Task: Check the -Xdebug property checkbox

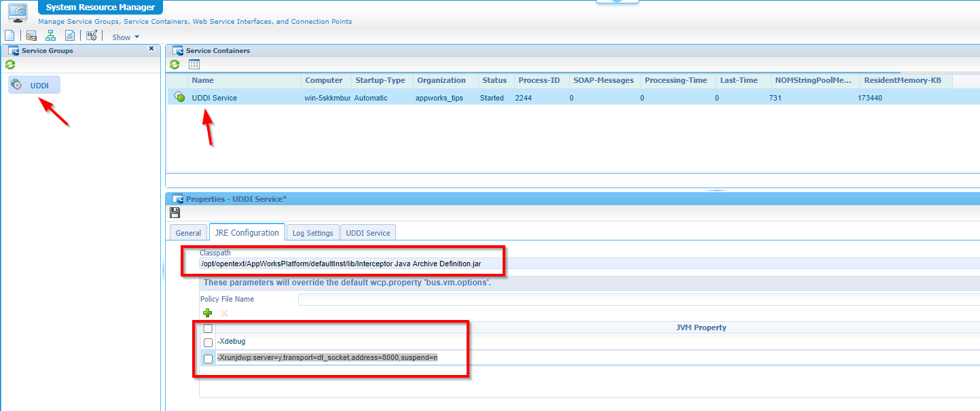Action: [208, 342]
